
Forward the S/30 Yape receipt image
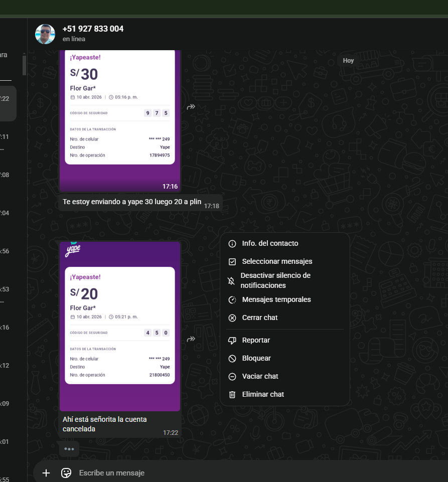point(191,107)
